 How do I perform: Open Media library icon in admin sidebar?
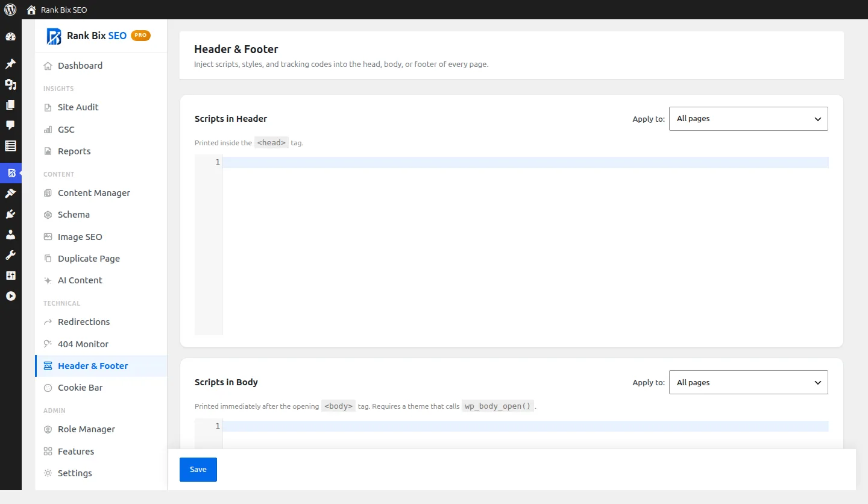[x=10, y=84]
